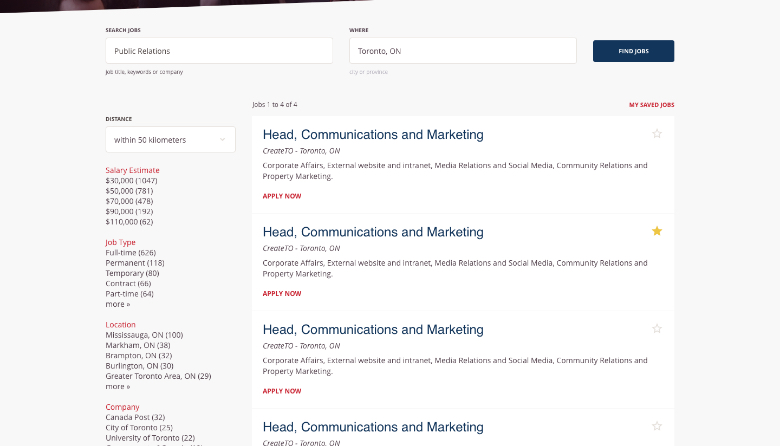This screenshot has height=446, width=780.
Task: Filter company by University of Toronto (22)
Action: tap(150, 438)
